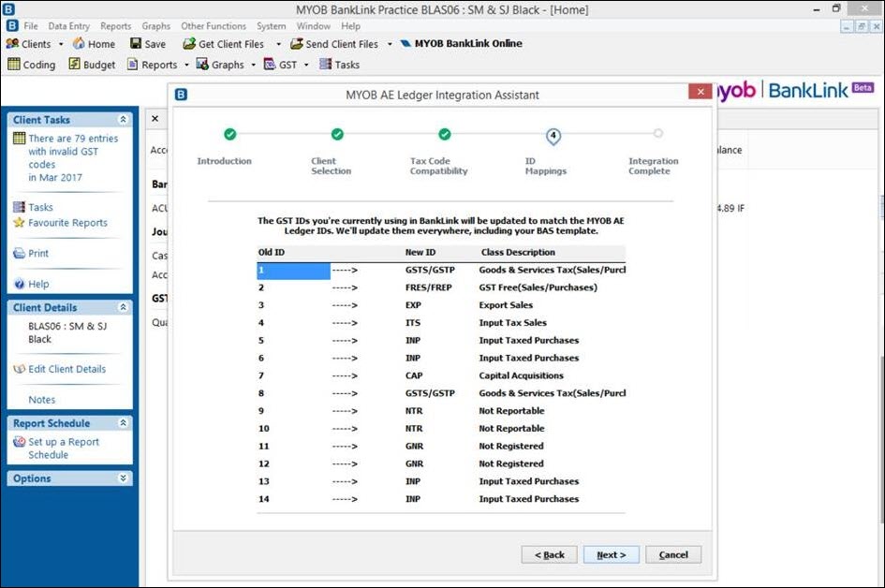Image resolution: width=885 pixels, height=588 pixels.
Task: Click the Print icon in Client Tasks
Action: [x=37, y=253]
